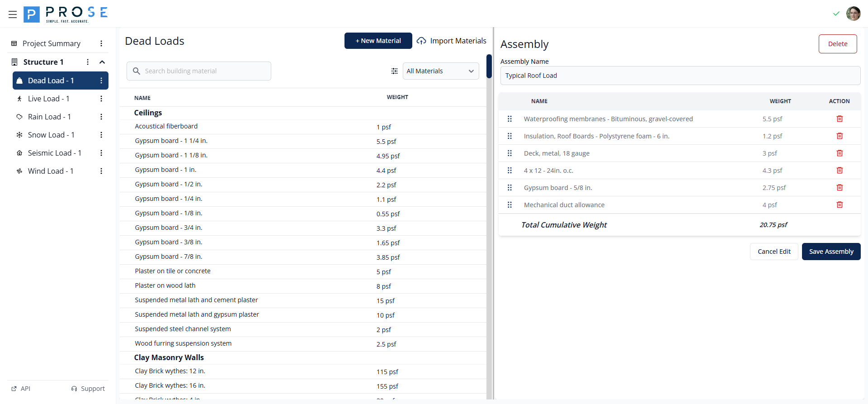Select Acoustical fiberboard material
Screen dimensions: 868x404
pos(303,127)
